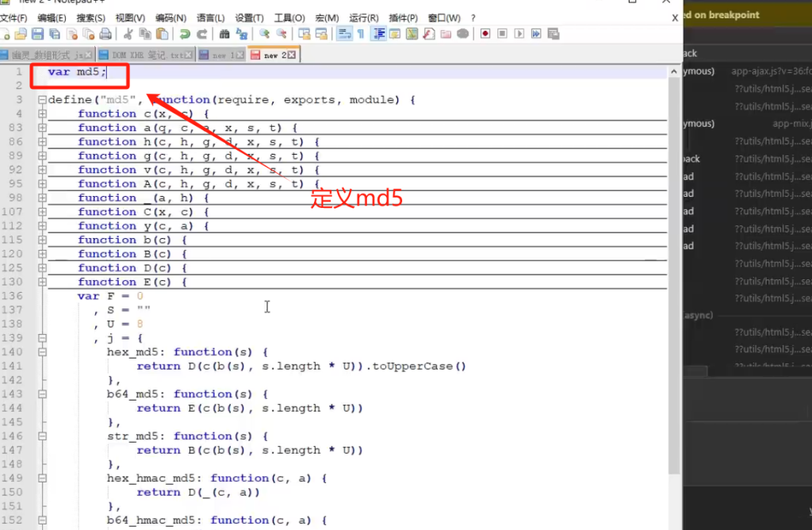Save the current recorded macro icon
812x530 pixels.
click(x=553, y=34)
